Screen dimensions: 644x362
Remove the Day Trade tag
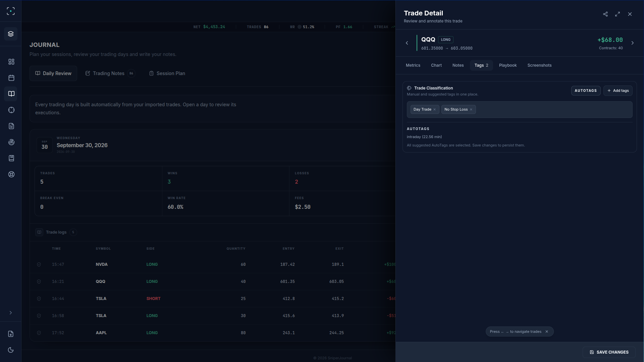435,110
